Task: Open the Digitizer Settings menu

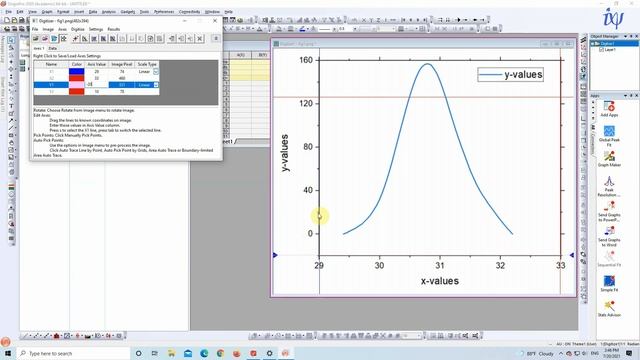Action: [x=96, y=29]
